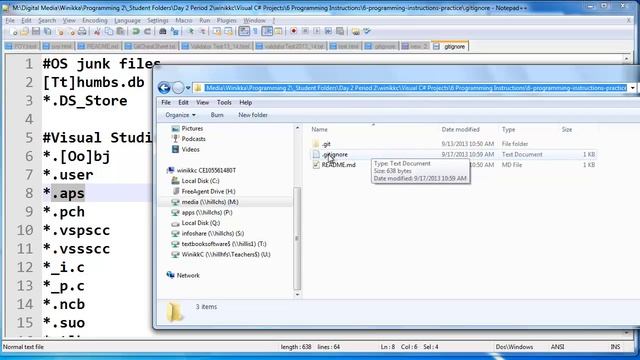Screen dimensions: 640x360
Task: Click the Zoom In icon in Notepad++ toolbar
Action: pyautogui.click(x=191, y=31)
